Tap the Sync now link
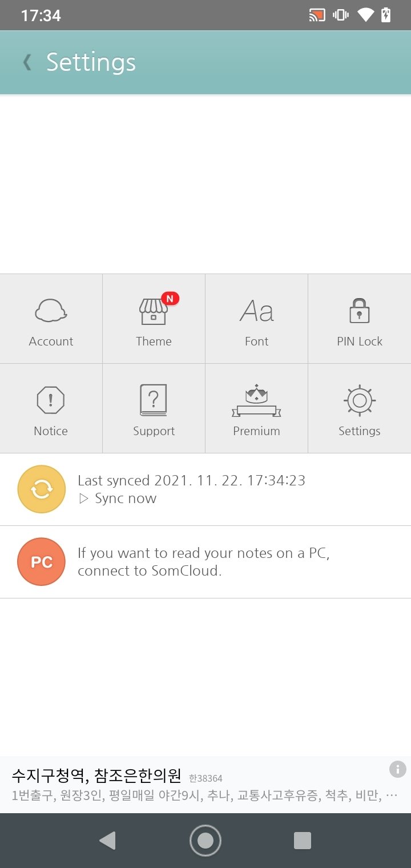 tap(118, 499)
